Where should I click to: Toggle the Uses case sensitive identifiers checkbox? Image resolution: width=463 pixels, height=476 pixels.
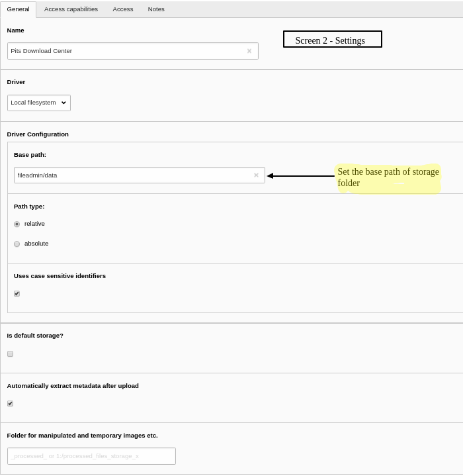[17, 294]
